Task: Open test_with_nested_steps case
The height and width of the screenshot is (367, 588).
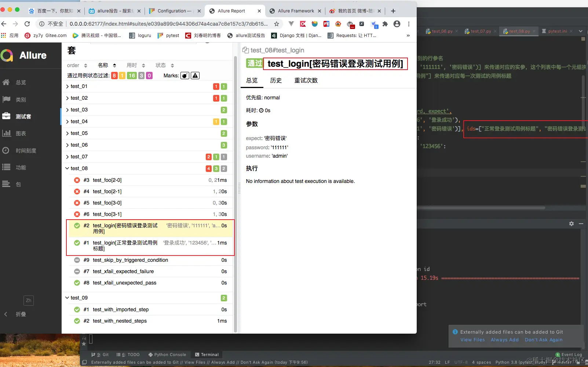Action: coord(150,321)
